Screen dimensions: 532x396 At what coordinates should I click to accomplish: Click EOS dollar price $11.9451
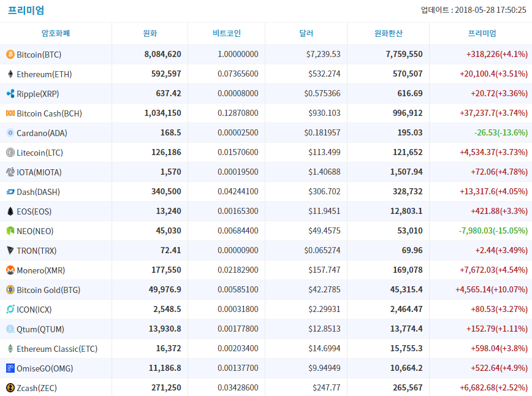click(x=324, y=211)
